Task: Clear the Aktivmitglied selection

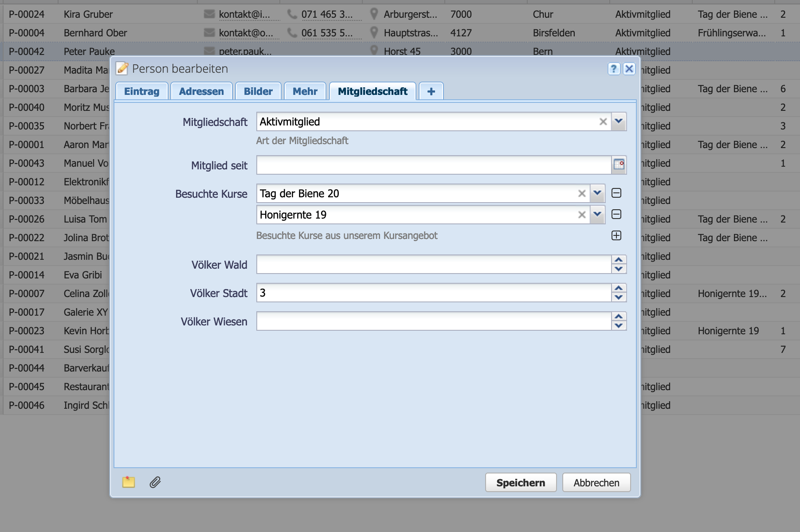Action: [x=603, y=121]
